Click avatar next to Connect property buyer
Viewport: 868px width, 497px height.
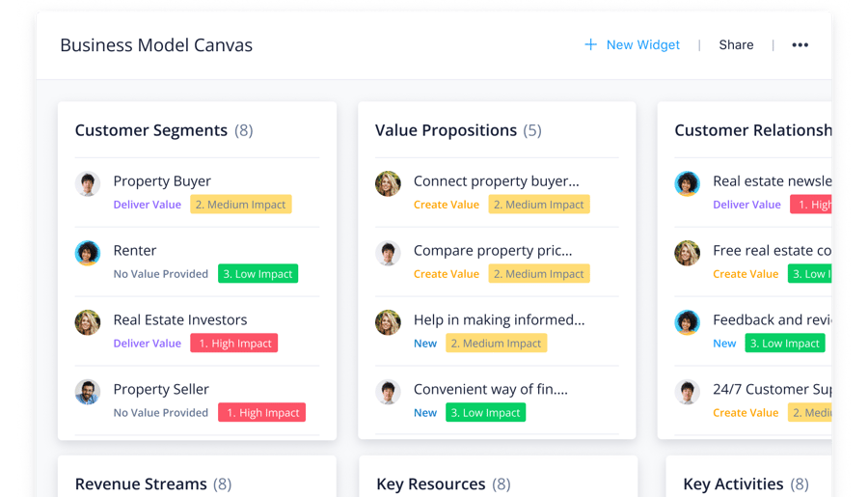[388, 184]
